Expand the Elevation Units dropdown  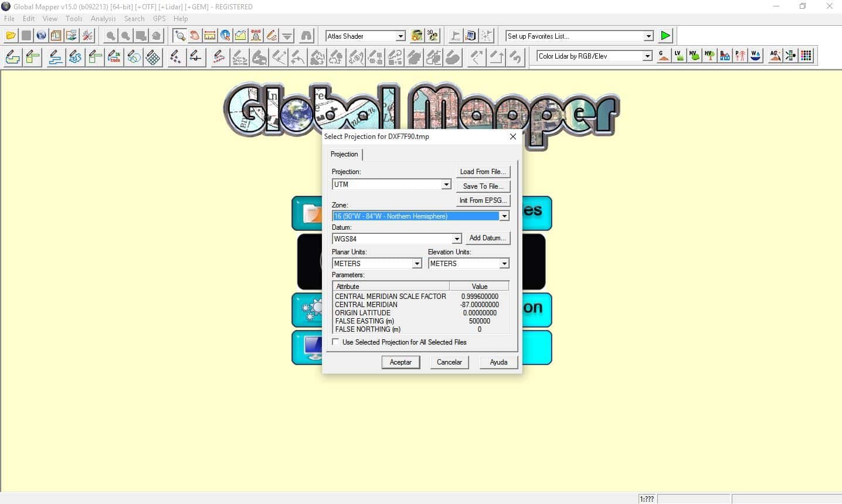point(504,264)
